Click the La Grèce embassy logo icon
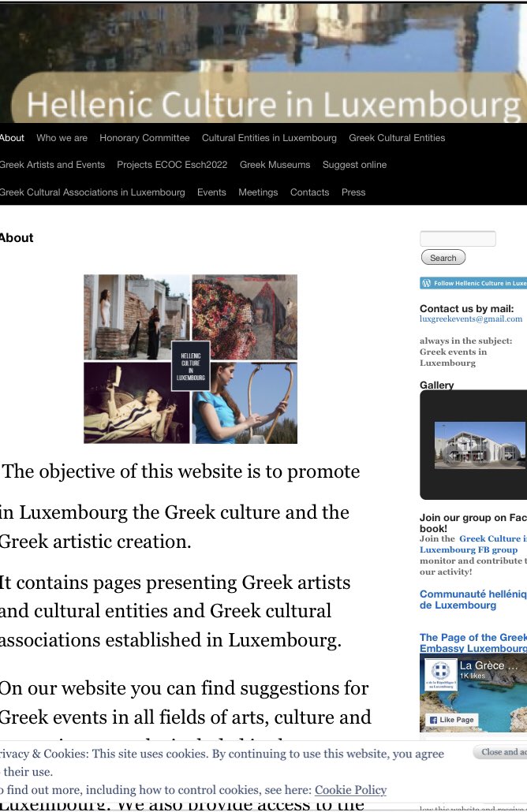 (440, 676)
